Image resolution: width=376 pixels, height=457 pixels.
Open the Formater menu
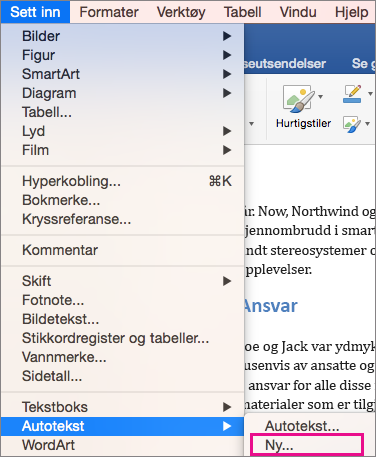[109, 12]
